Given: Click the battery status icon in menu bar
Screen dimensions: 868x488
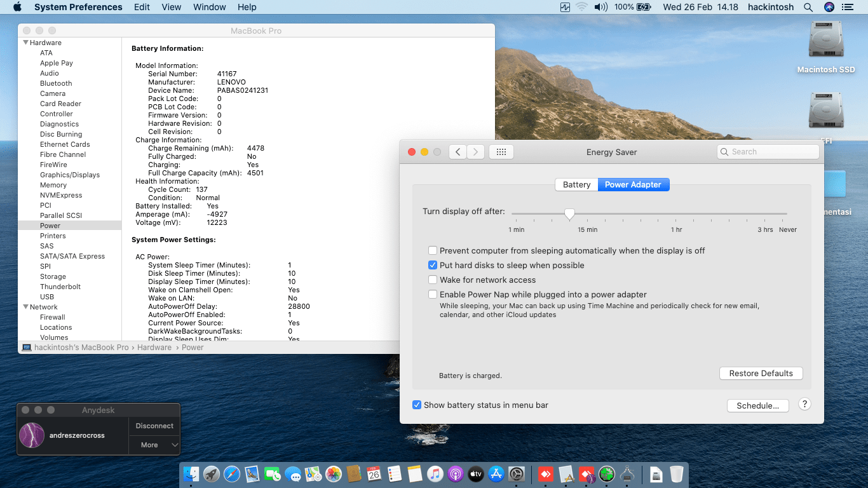Looking at the screenshot, I should (644, 7).
